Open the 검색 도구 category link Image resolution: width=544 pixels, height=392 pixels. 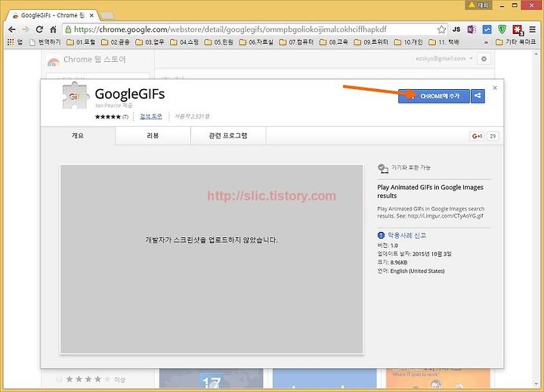tap(151, 116)
